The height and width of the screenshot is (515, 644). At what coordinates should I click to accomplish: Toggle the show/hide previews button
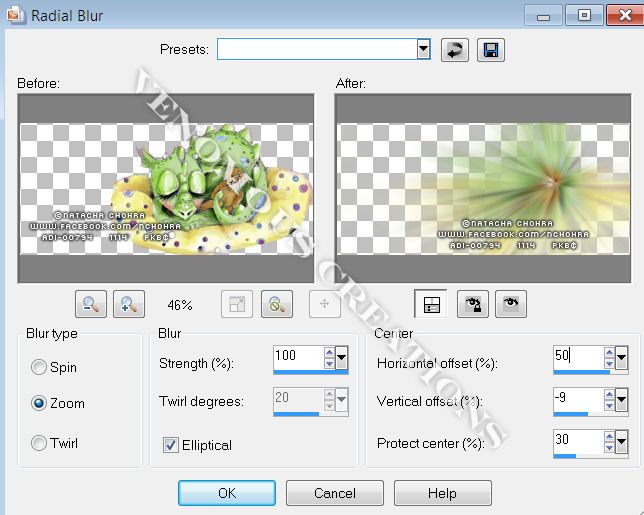[x=431, y=304]
